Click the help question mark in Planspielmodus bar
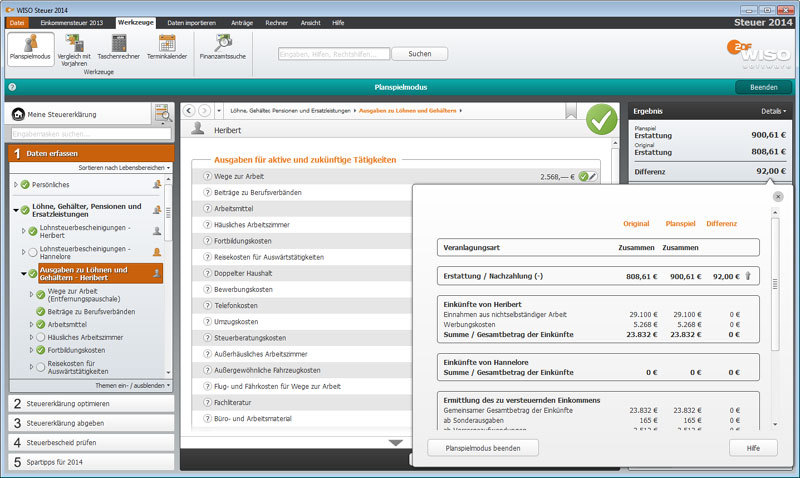The image size is (800, 478). [x=12, y=87]
